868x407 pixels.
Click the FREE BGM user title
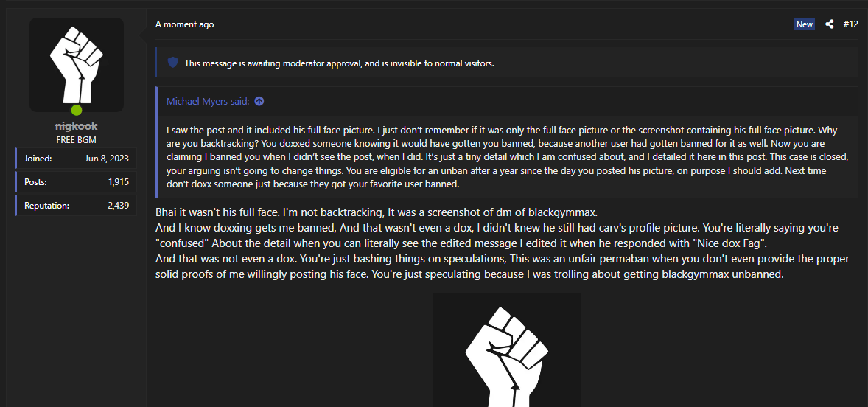[x=77, y=139]
